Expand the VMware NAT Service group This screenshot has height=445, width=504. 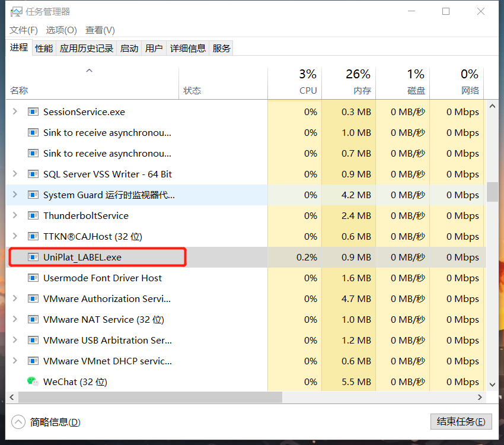[x=15, y=319]
